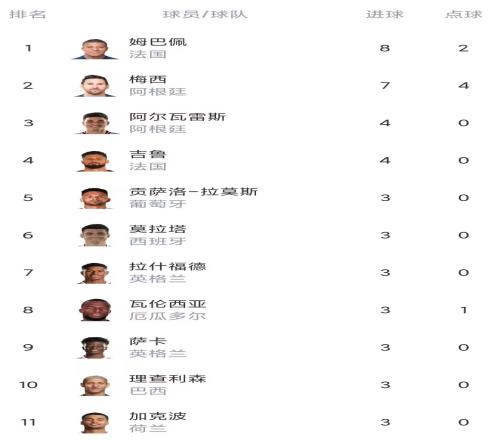Open player name 理查利森
The height and width of the screenshot is (440, 500).
click(x=168, y=379)
